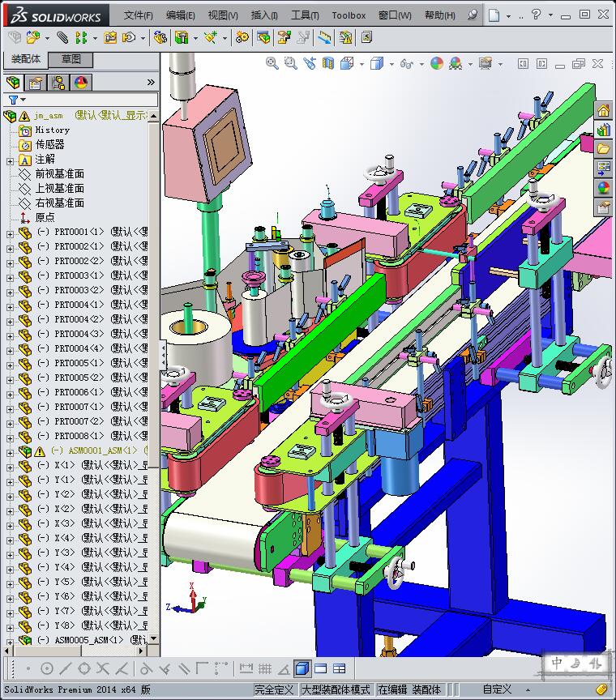Select 原点 in the feature tree
Screen dimensions: 616x700
(45, 217)
